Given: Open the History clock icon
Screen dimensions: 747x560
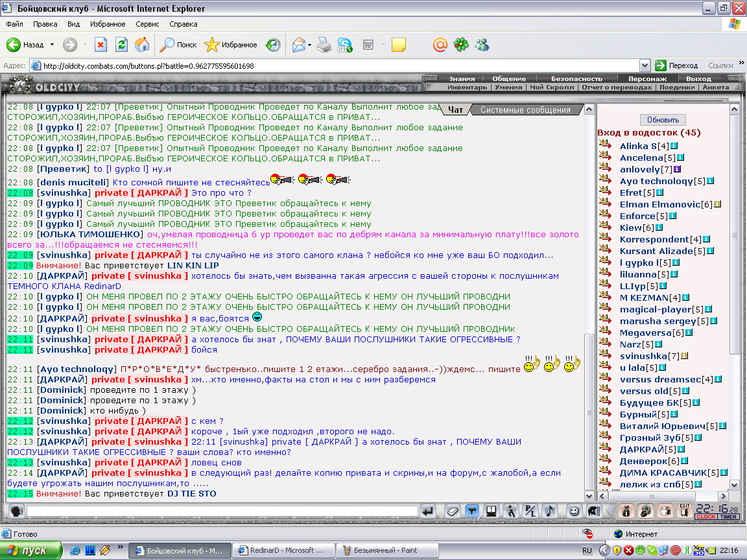Looking at the screenshot, I should 273,45.
